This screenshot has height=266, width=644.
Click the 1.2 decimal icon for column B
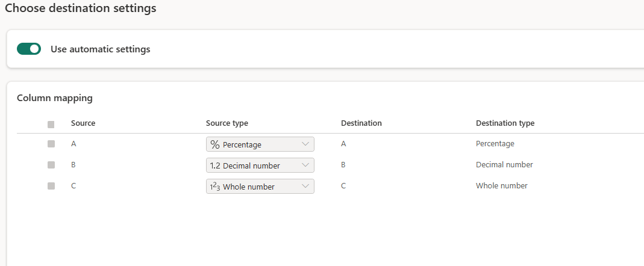[x=215, y=165]
